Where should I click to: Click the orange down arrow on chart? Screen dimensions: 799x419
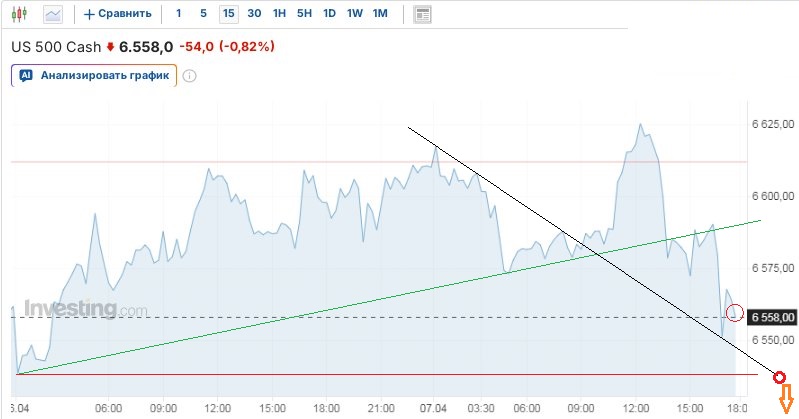785,398
